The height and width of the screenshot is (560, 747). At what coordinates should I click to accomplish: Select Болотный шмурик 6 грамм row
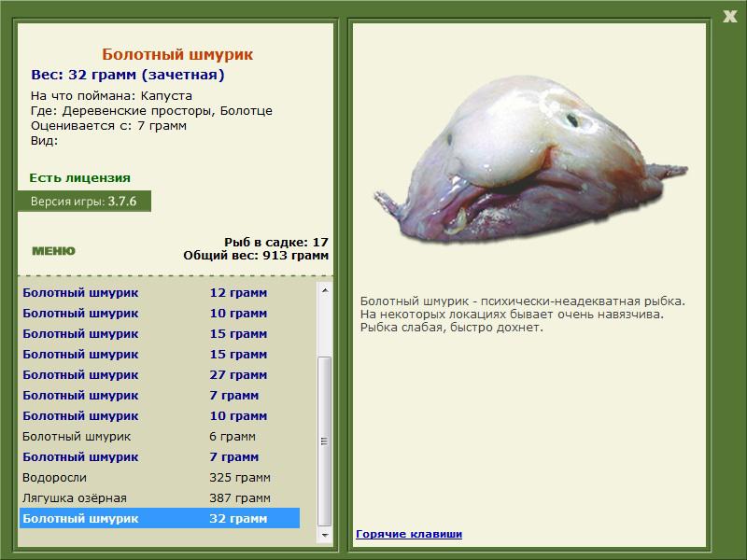tap(160, 436)
